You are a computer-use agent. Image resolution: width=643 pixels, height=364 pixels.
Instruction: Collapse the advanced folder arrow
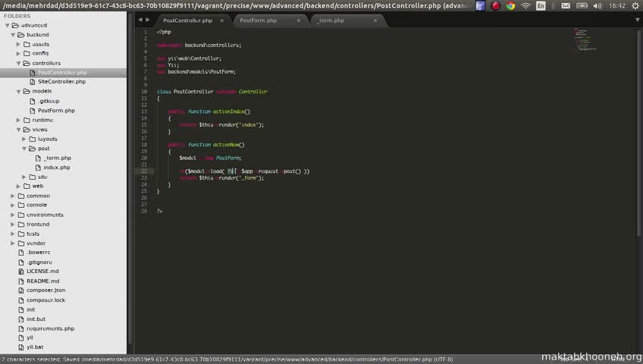click(7, 26)
